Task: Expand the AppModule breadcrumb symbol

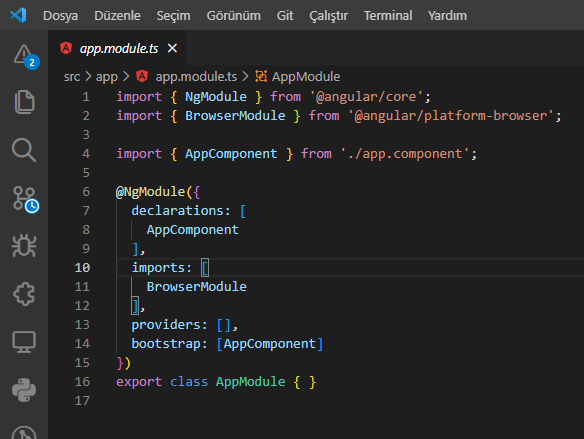Action: [305, 77]
